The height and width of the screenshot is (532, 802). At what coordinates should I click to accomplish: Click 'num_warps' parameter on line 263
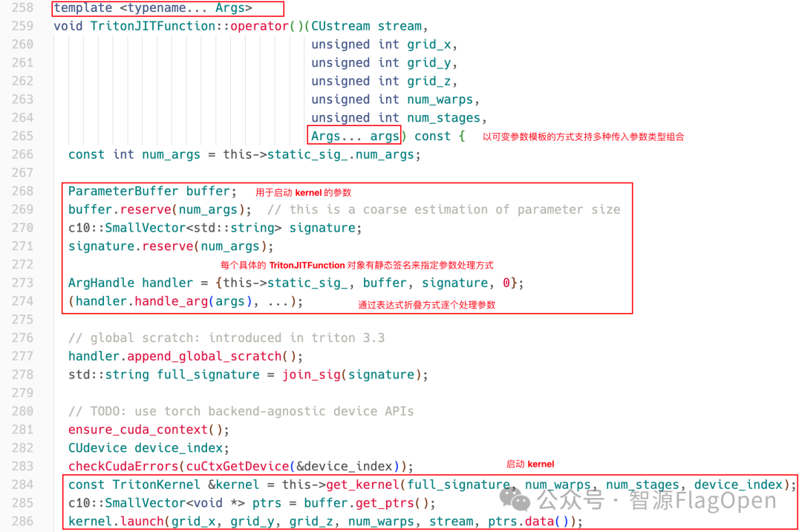click(440, 99)
